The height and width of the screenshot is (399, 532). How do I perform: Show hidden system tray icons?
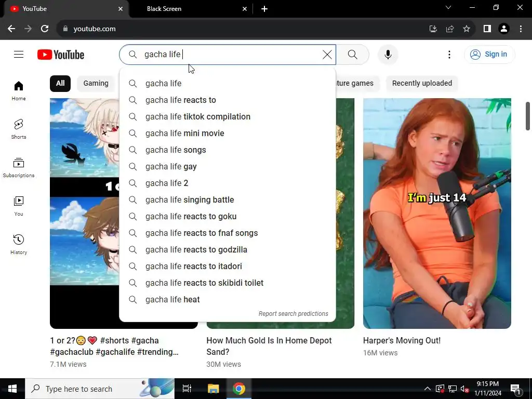(428, 389)
